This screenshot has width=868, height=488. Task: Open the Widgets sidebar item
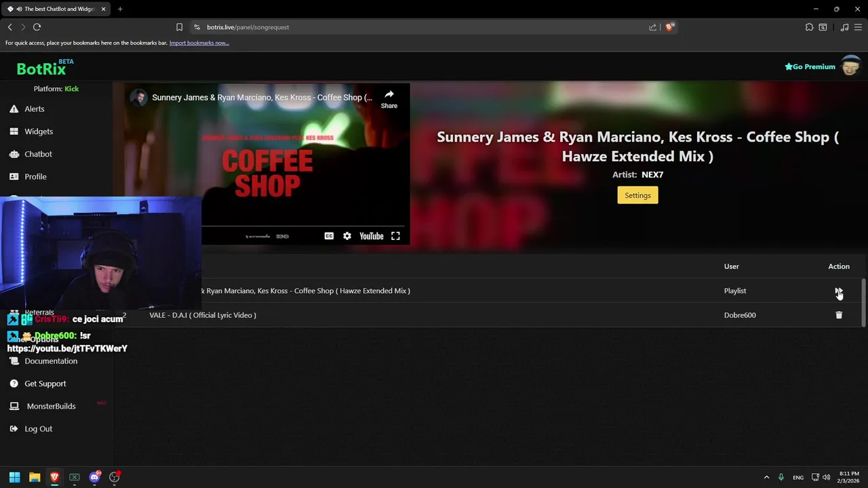coord(38,131)
